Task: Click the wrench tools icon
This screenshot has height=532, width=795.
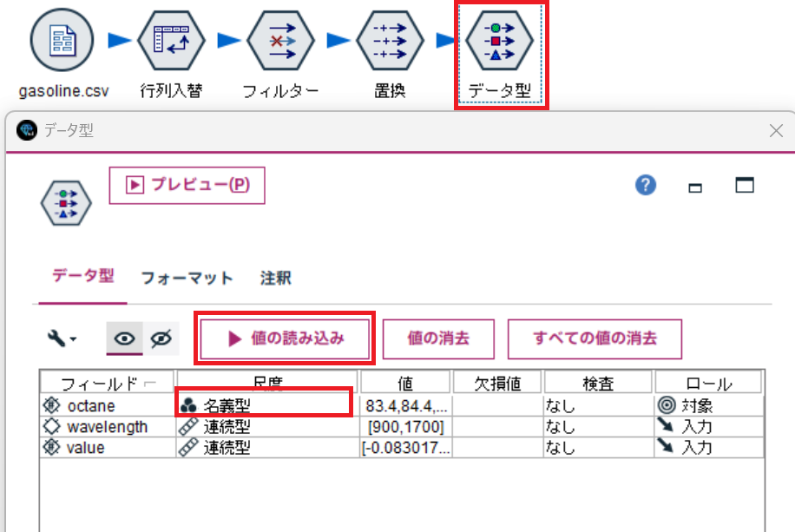Action: point(54,338)
